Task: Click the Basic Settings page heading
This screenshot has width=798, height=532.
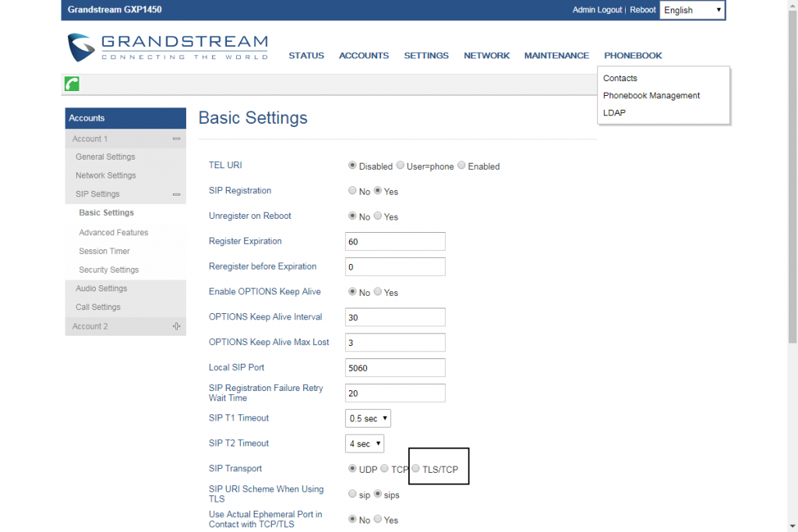Action: (253, 118)
